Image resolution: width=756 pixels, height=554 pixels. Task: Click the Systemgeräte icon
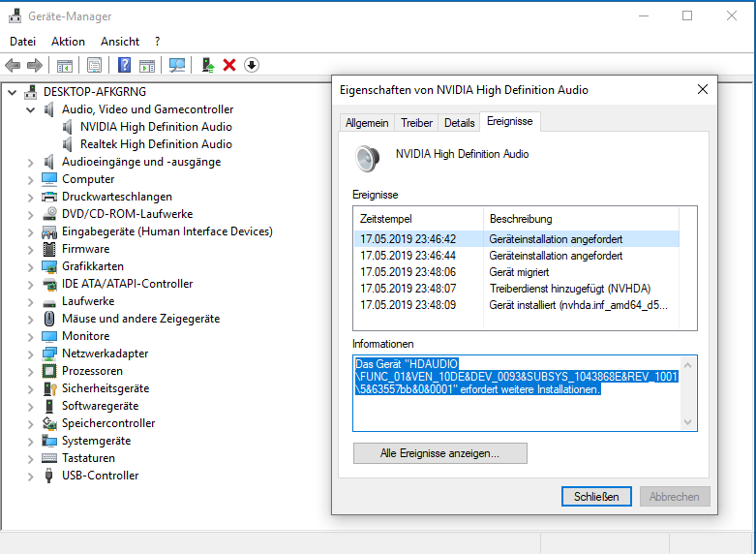[x=49, y=441]
